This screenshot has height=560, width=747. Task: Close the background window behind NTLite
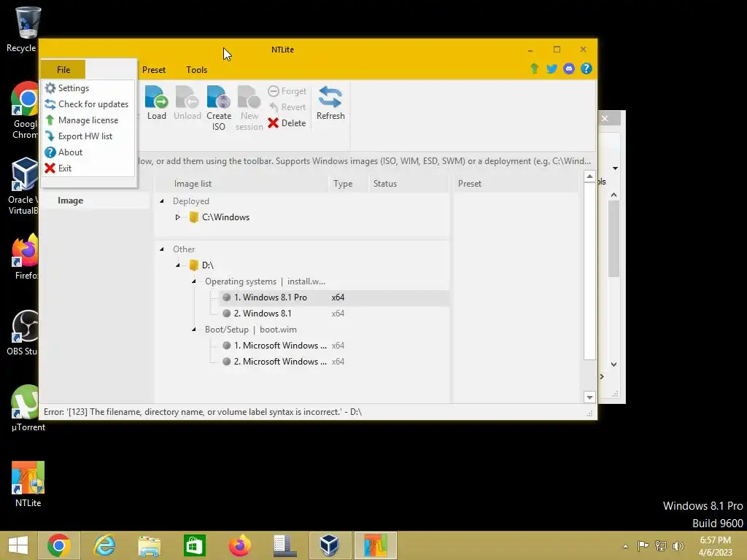click(x=605, y=119)
